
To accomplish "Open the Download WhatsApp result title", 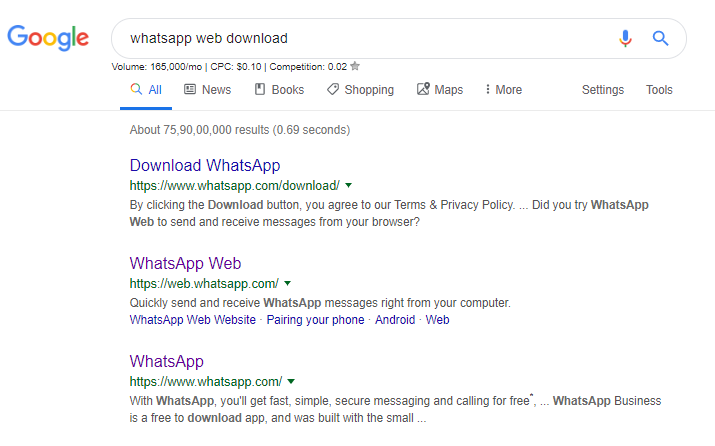I will [x=205, y=165].
